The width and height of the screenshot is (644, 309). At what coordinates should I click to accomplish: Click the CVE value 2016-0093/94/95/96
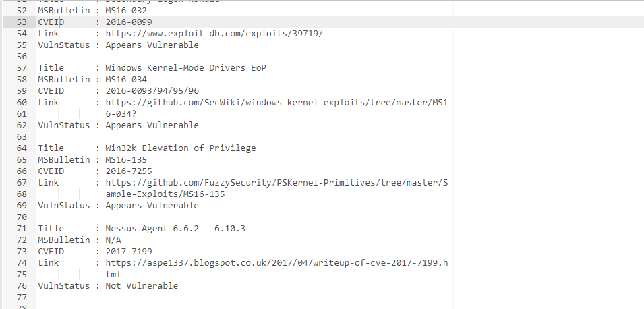[152, 90]
